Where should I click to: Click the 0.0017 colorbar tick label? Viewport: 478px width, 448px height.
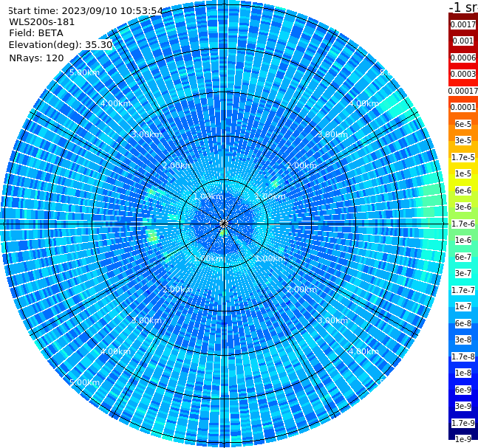coord(463,24)
